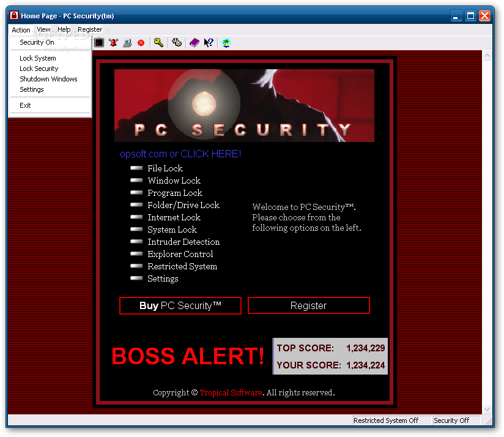Open Restricted System option
This screenshot has width=504, height=437.
pos(182,266)
